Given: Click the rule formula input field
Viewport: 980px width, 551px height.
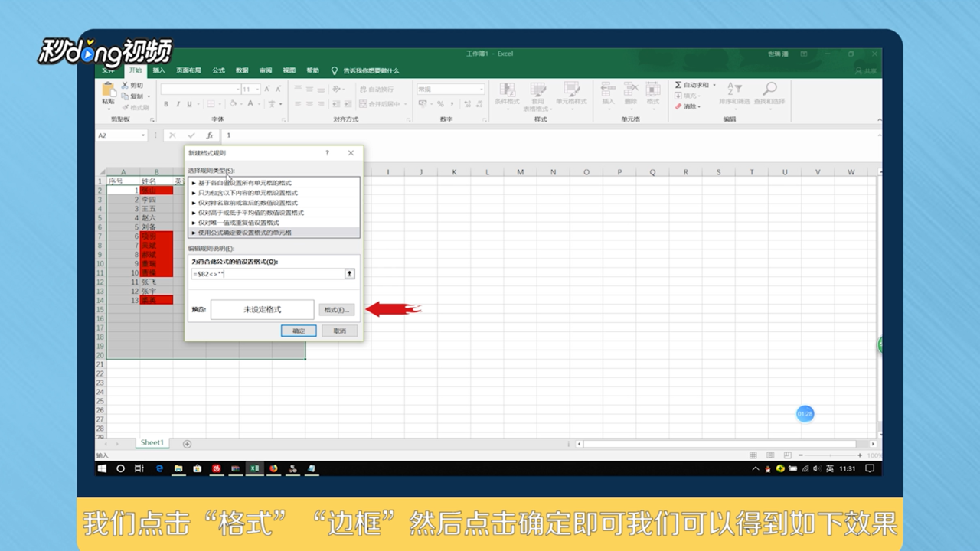Looking at the screenshot, I should click(x=267, y=273).
